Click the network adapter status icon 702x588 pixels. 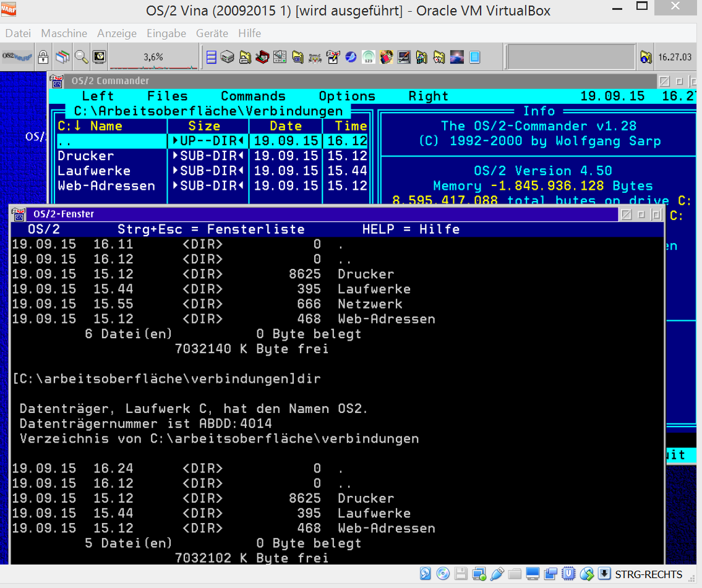[x=479, y=574]
